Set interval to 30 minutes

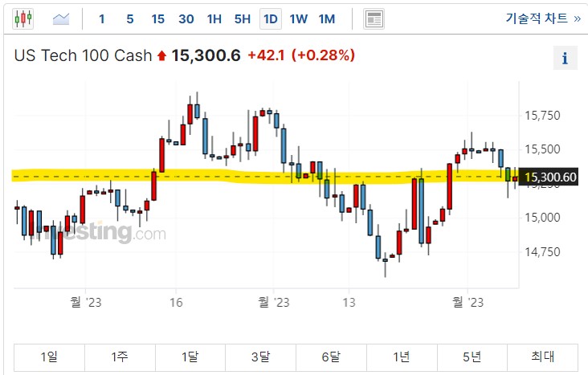(x=186, y=18)
